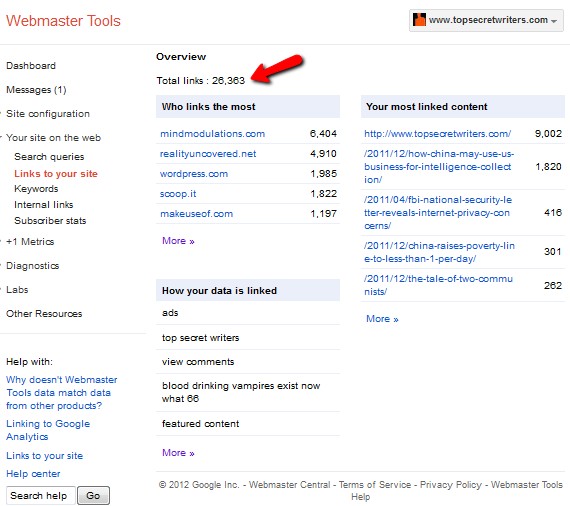Click the Go button

coord(93,495)
